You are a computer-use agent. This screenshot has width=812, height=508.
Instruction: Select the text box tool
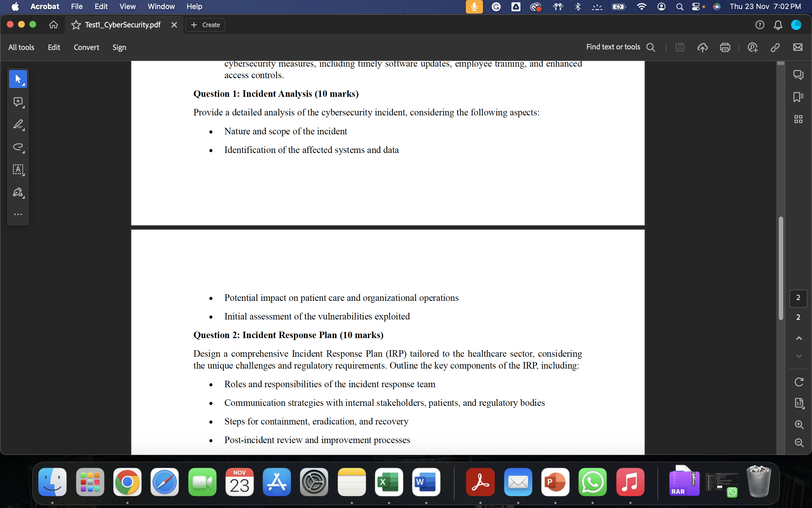coord(18,169)
